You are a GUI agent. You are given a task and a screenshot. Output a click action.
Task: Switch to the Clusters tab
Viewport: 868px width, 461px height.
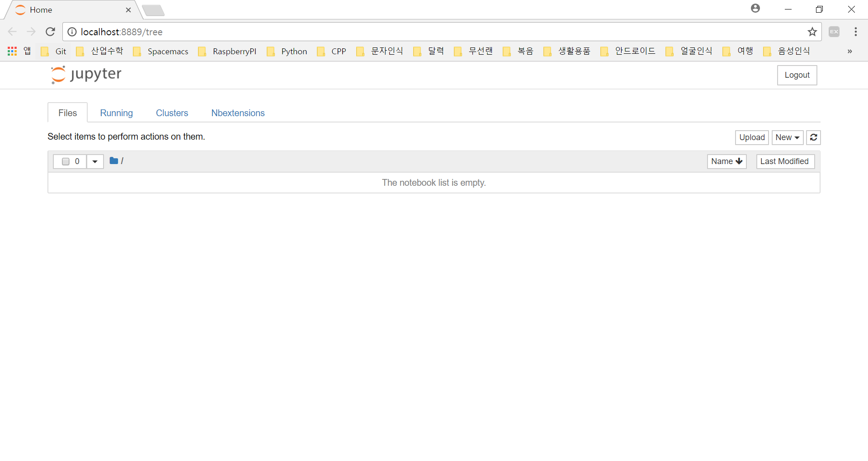[x=172, y=113]
